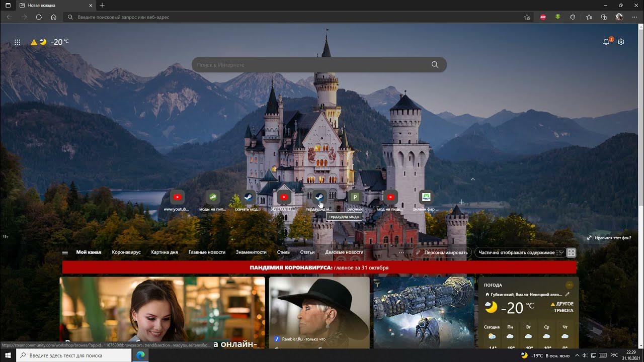This screenshot has height=362, width=644.
Task: Open the browser profile avatar
Action: [x=619, y=17]
